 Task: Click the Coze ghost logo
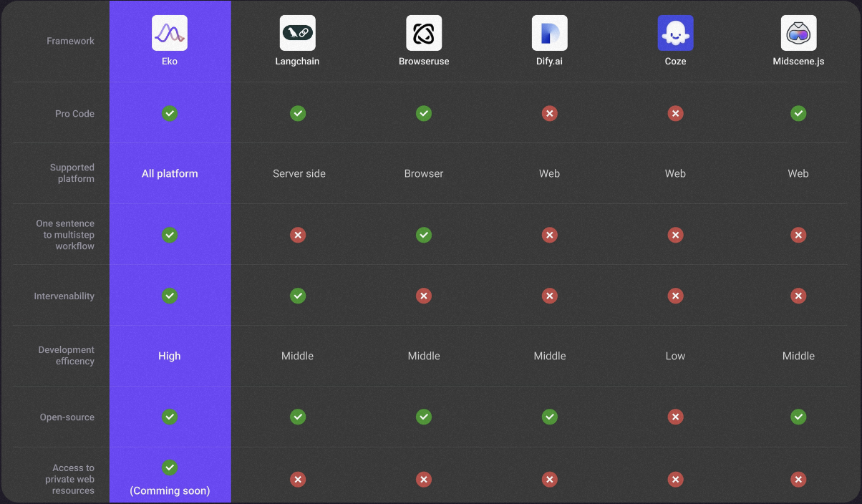[676, 33]
